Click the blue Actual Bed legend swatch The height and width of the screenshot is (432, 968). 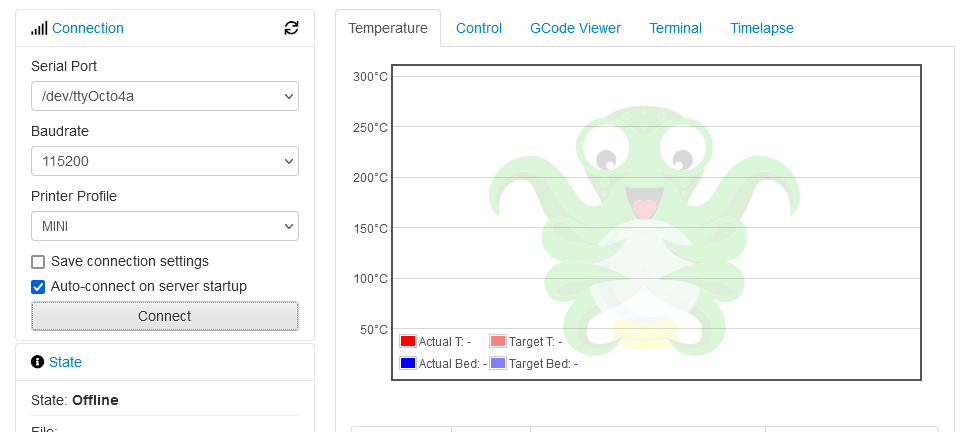click(408, 363)
